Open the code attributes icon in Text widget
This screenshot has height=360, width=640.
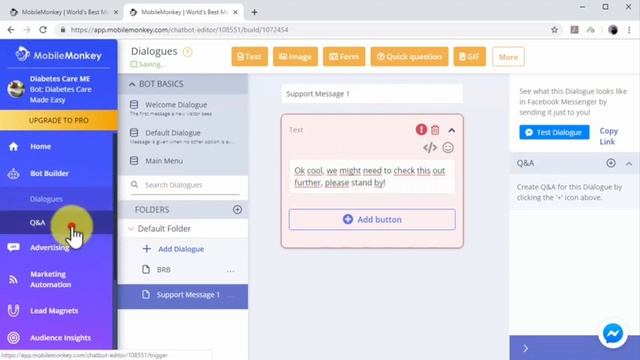click(x=430, y=147)
